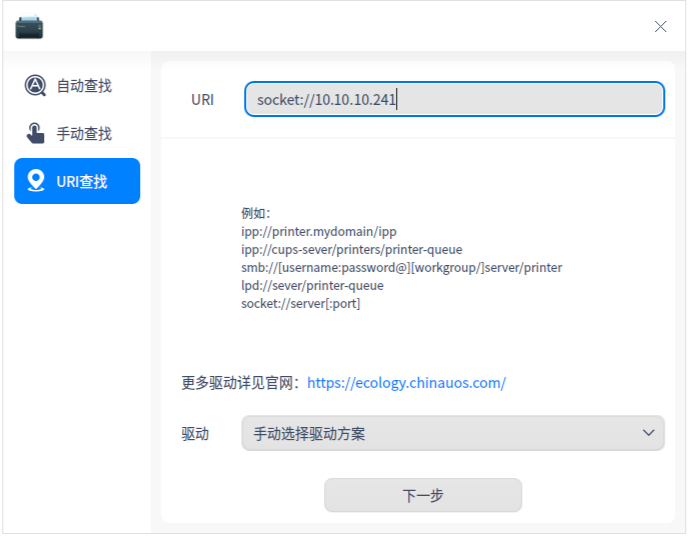Screen dimensions: 690x538
Task: Click the driver dropdown chevron arrow
Action: pyautogui.click(x=648, y=433)
